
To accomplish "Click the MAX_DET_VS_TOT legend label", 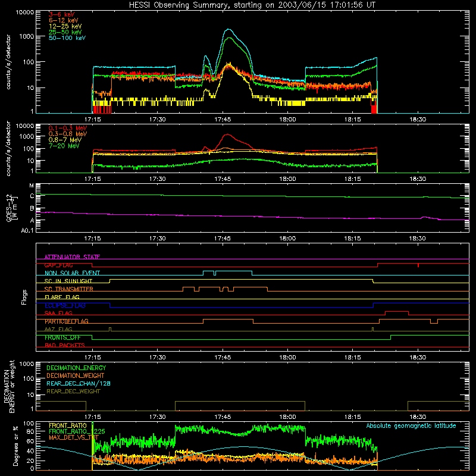I will pos(74,437).
